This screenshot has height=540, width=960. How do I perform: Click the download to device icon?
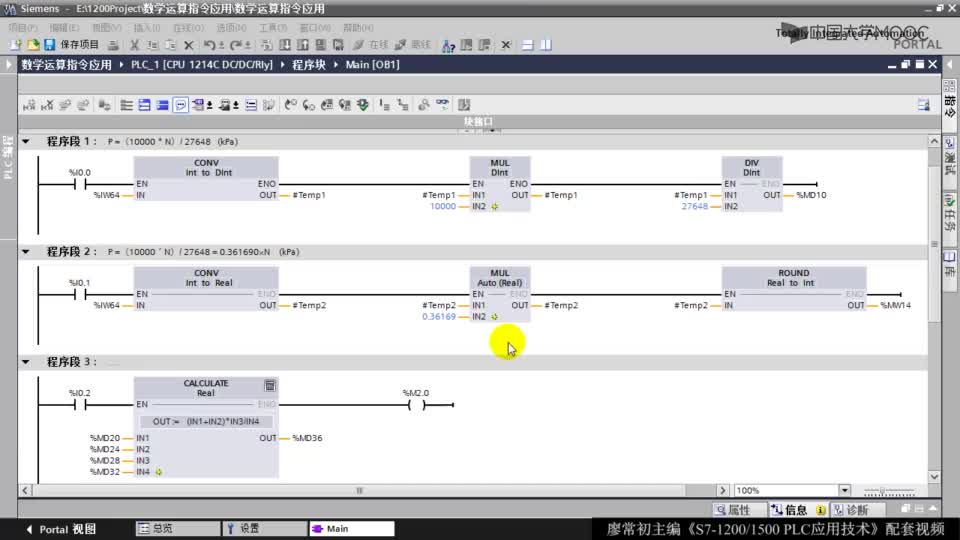285,45
